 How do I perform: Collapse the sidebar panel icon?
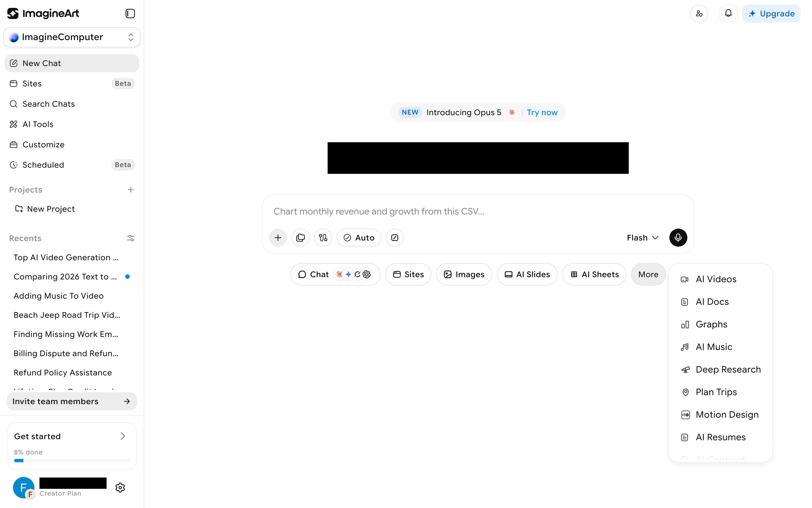coord(130,14)
